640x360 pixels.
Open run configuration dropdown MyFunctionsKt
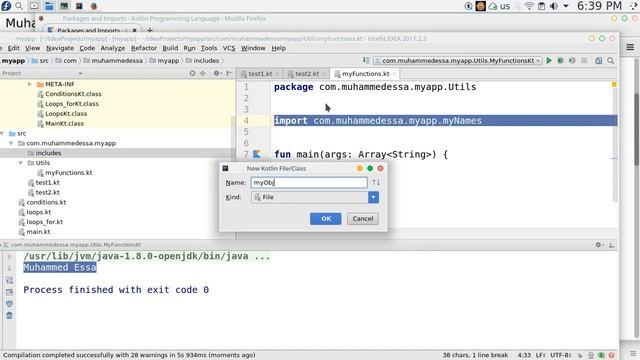click(458, 60)
